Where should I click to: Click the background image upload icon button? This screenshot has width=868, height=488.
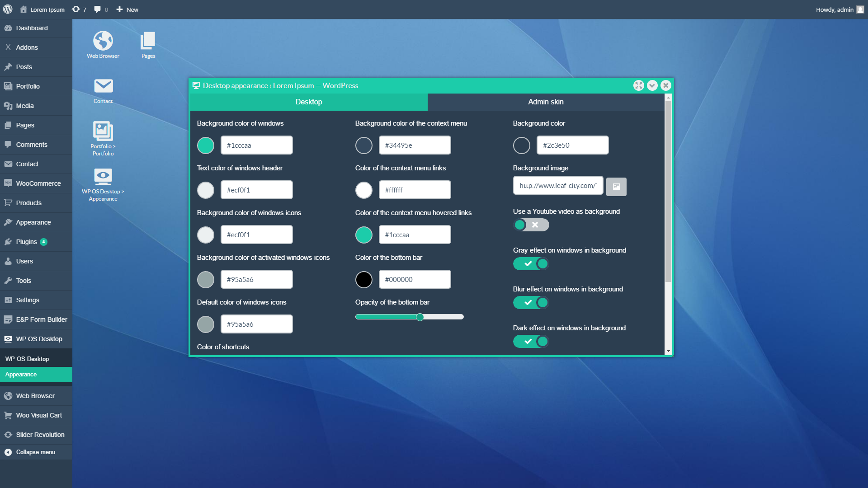click(616, 187)
